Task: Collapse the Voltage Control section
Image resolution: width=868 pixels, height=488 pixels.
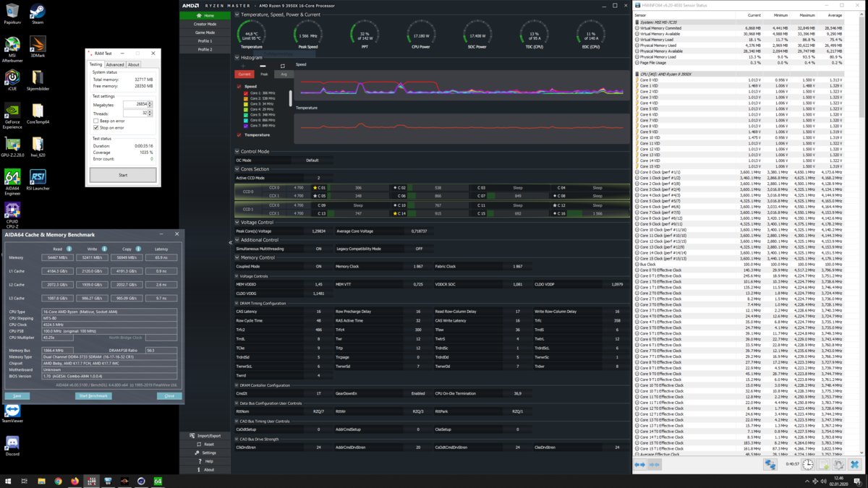Action: click(237, 222)
